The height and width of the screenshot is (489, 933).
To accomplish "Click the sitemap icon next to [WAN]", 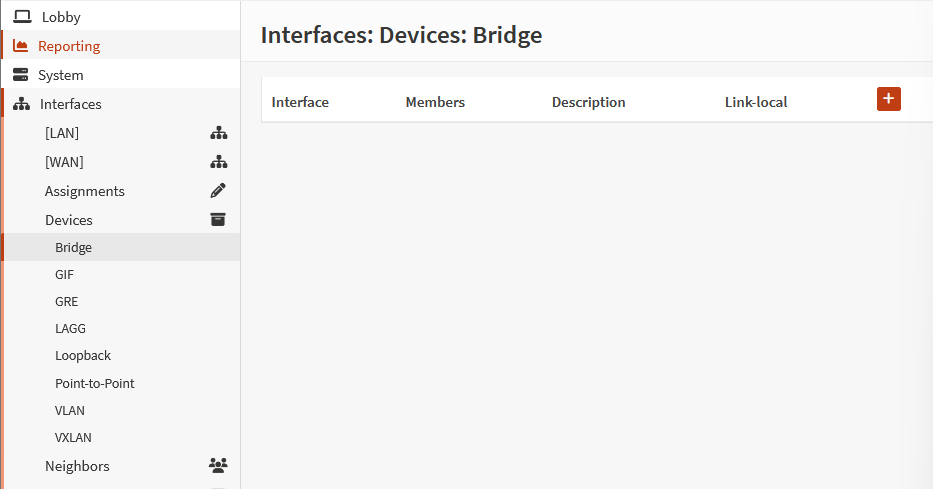I will point(218,162).
